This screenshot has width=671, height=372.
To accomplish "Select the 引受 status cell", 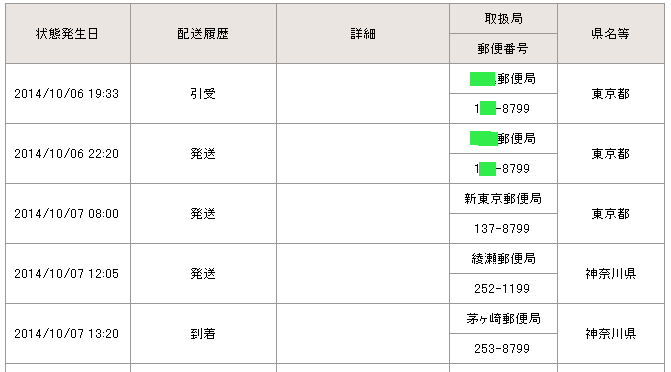I will coord(203,94).
